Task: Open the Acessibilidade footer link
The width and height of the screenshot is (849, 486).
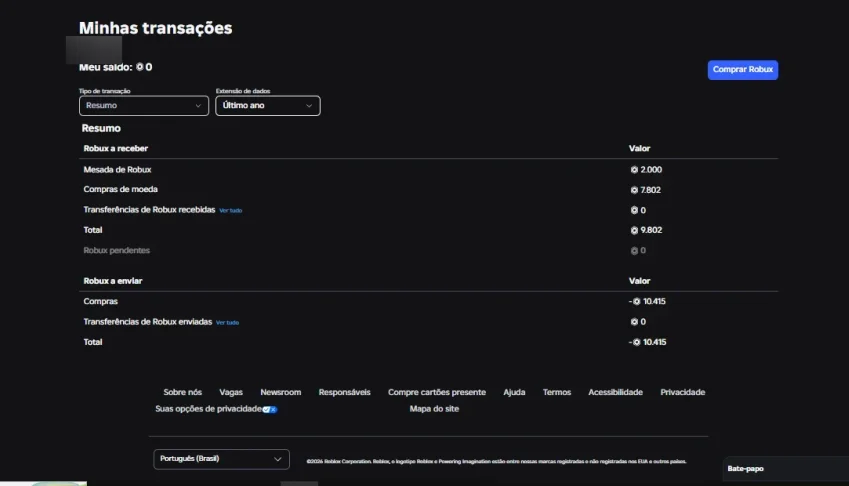Action: (x=615, y=392)
